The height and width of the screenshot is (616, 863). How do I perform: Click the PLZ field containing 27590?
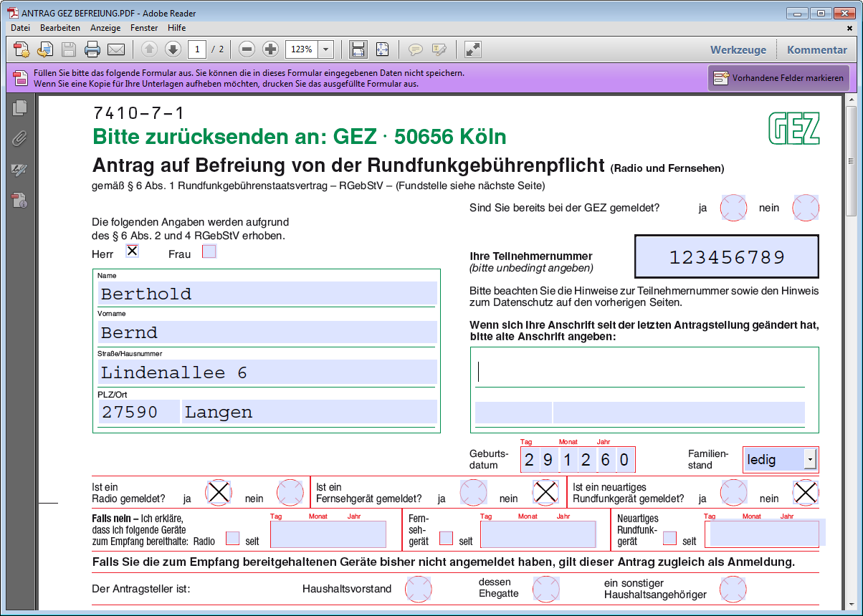tap(139, 412)
